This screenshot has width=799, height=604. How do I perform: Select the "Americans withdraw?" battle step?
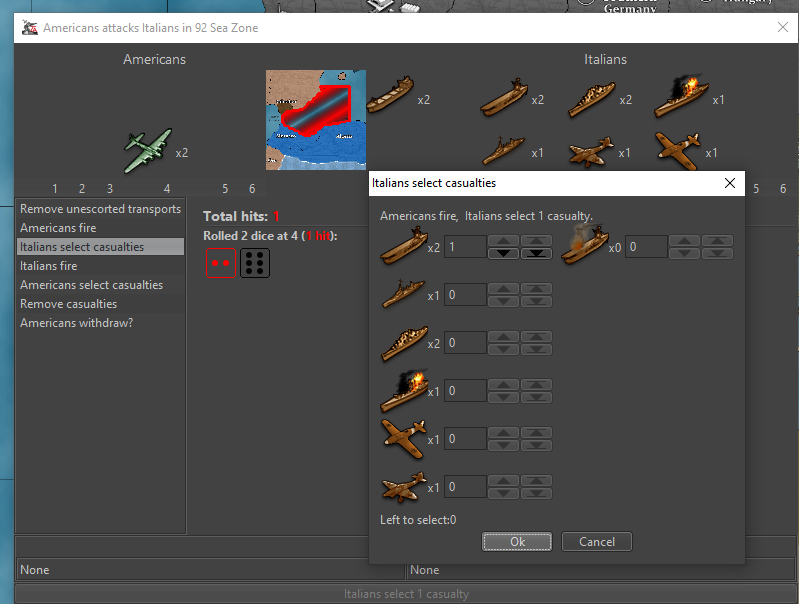[76, 323]
